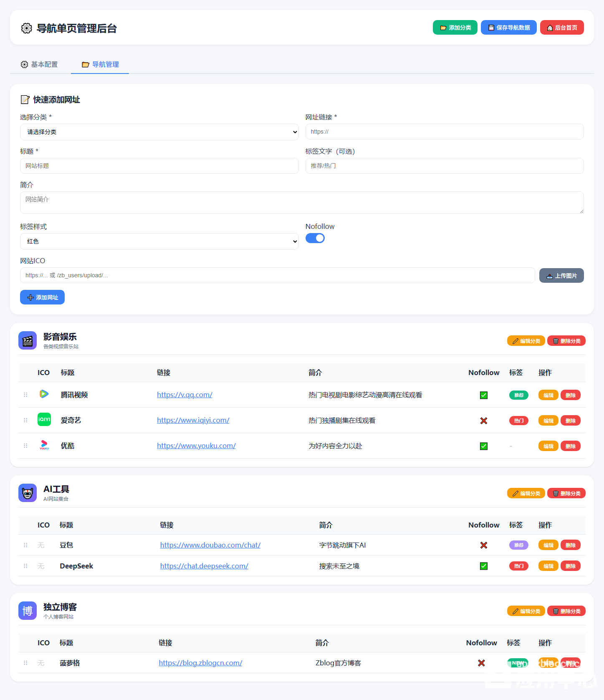
Task: Switch to the 基本配置 tab
Action: coord(40,64)
